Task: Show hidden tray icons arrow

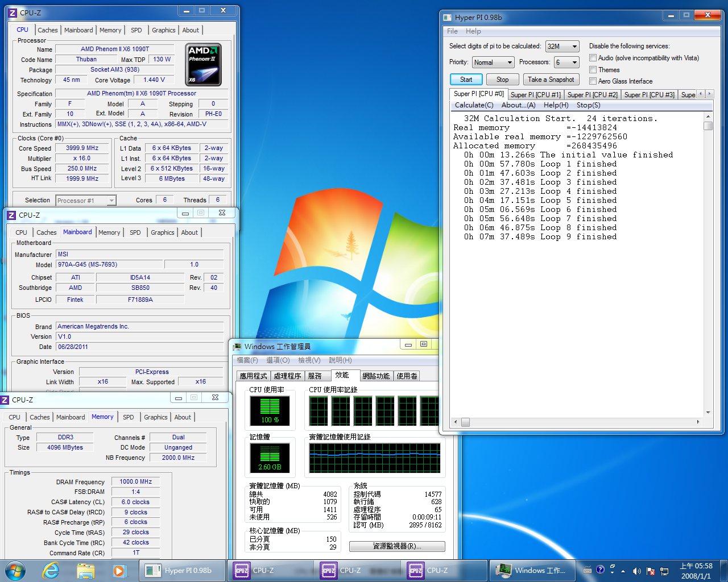Action: tap(623, 571)
